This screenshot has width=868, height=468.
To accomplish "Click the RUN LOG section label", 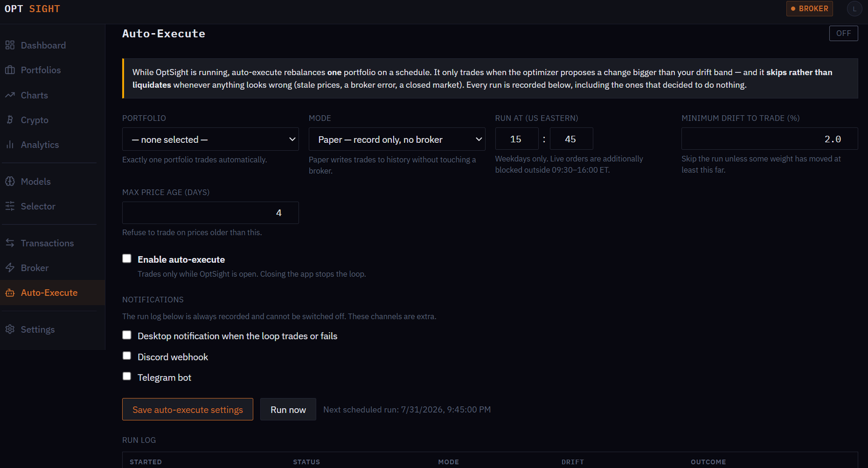I will [x=139, y=440].
